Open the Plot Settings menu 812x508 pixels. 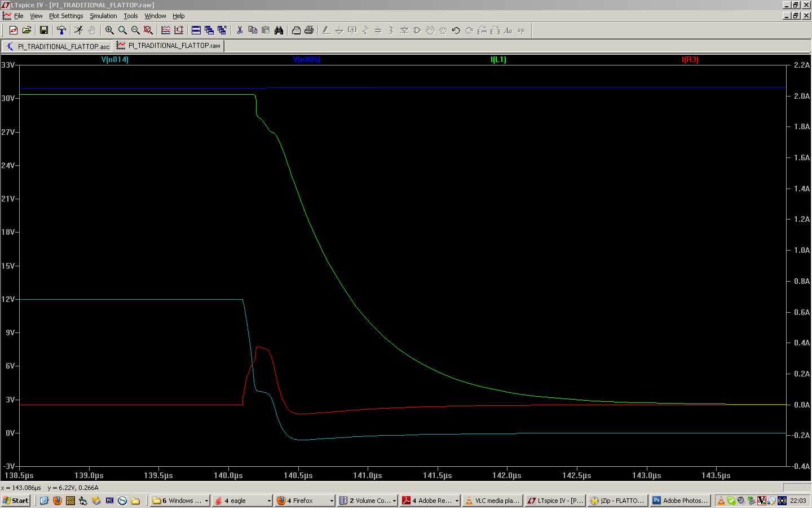(x=66, y=16)
